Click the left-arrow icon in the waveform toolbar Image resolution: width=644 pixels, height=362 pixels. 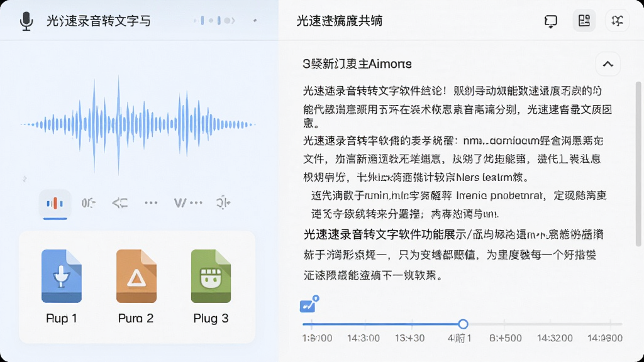coord(120,203)
